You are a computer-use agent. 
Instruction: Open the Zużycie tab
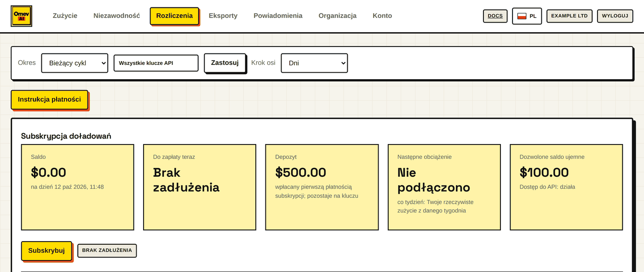[65, 16]
